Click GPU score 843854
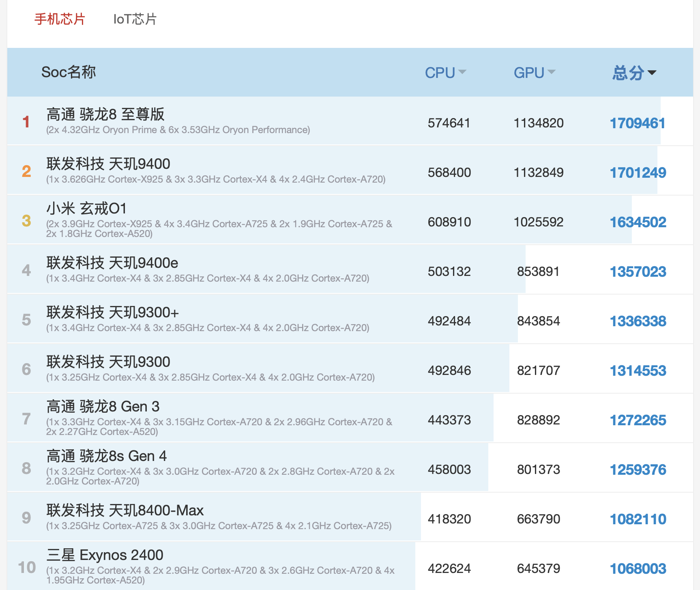This screenshot has height=590, width=700. tap(538, 321)
